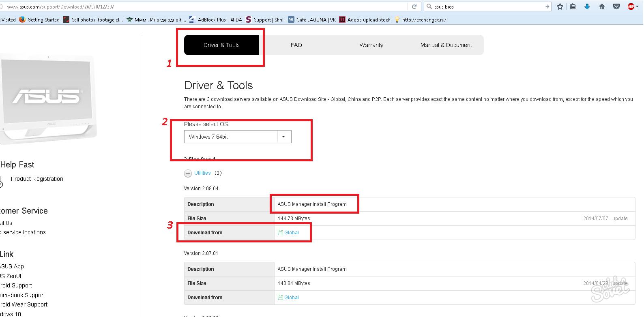644x317 pixels.
Task: Open the Product Registration link
Action: tap(37, 179)
